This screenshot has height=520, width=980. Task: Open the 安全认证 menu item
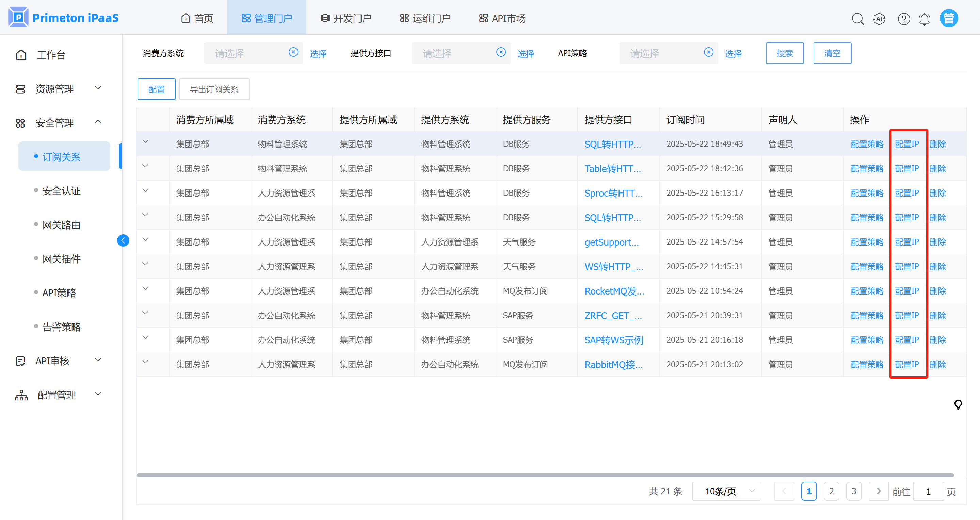pyautogui.click(x=61, y=191)
